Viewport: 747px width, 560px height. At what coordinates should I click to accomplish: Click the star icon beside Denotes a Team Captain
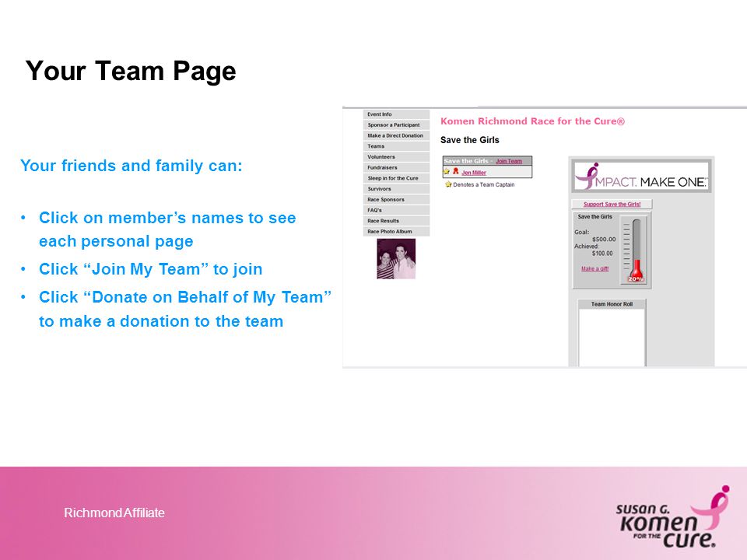(x=448, y=184)
